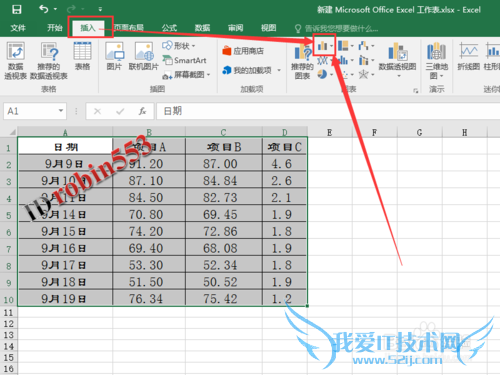
Task: Open the 形状 (Shapes) dropdown
Action: coord(179,46)
